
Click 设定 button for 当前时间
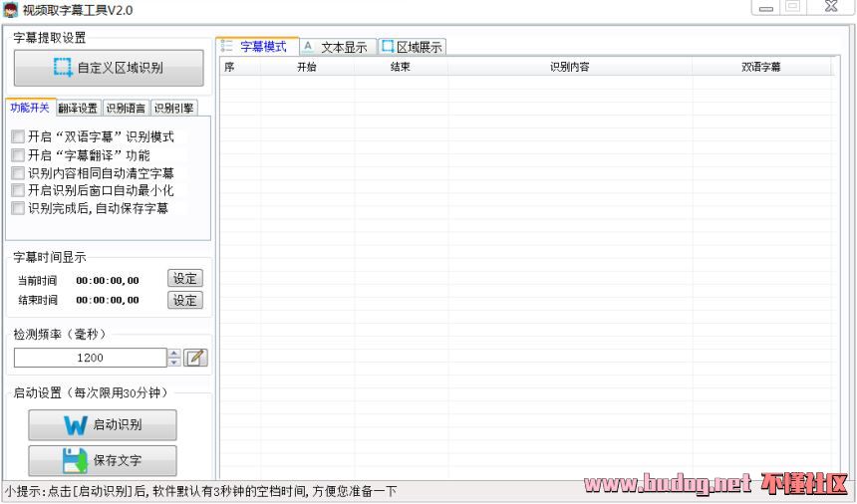point(184,279)
